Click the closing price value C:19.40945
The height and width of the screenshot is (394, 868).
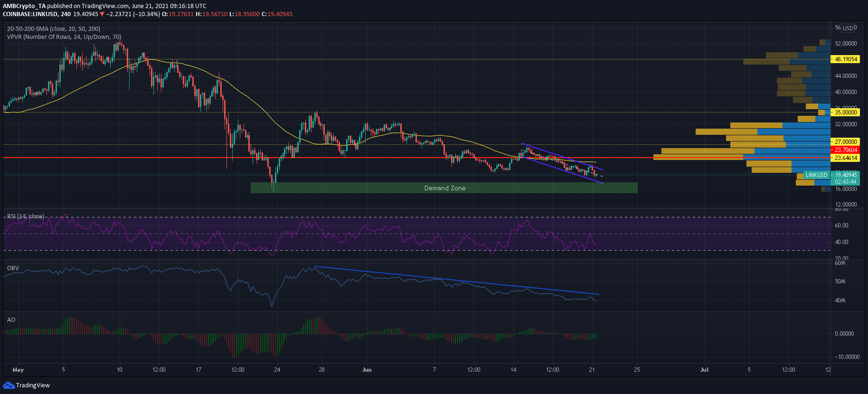277,14
